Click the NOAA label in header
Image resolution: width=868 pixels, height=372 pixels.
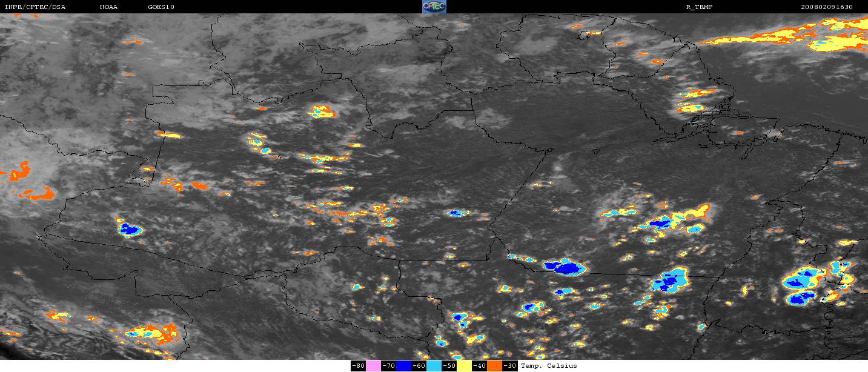108,7
